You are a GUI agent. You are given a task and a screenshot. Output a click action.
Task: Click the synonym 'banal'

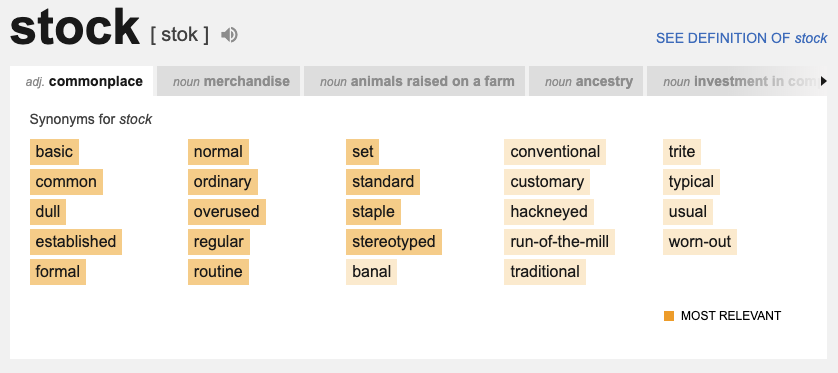tap(371, 271)
